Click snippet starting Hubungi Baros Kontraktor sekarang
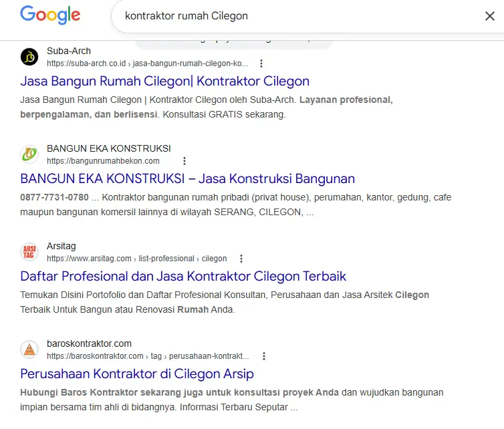The height and width of the screenshot is (429, 504). click(232, 400)
